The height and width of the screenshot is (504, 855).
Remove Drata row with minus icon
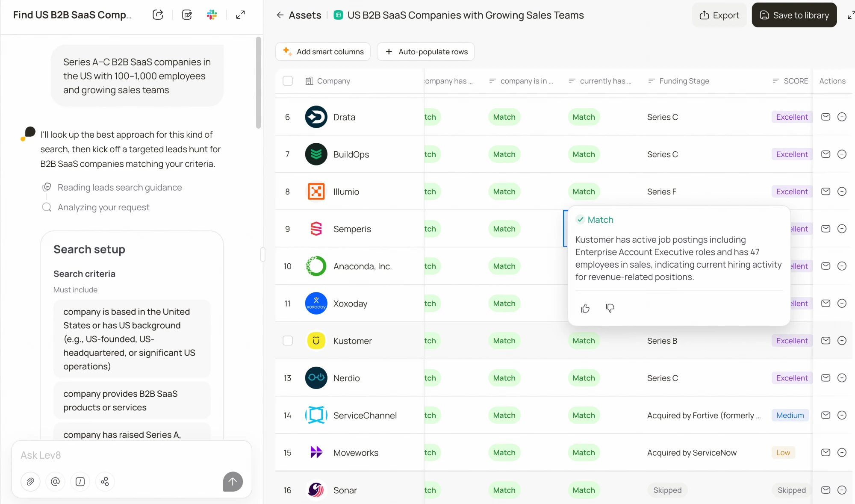(842, 117)
